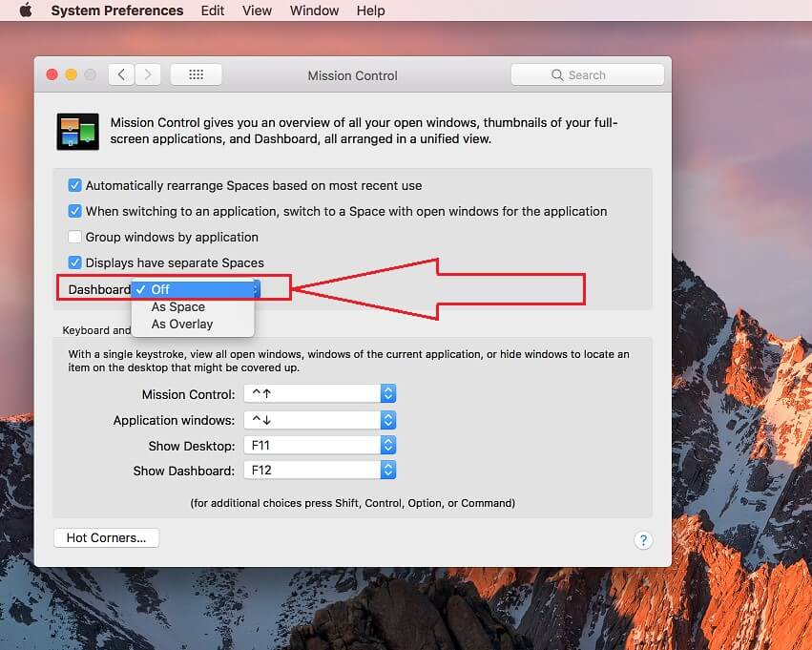Uncheck switching to a Space with open windows

74,211
